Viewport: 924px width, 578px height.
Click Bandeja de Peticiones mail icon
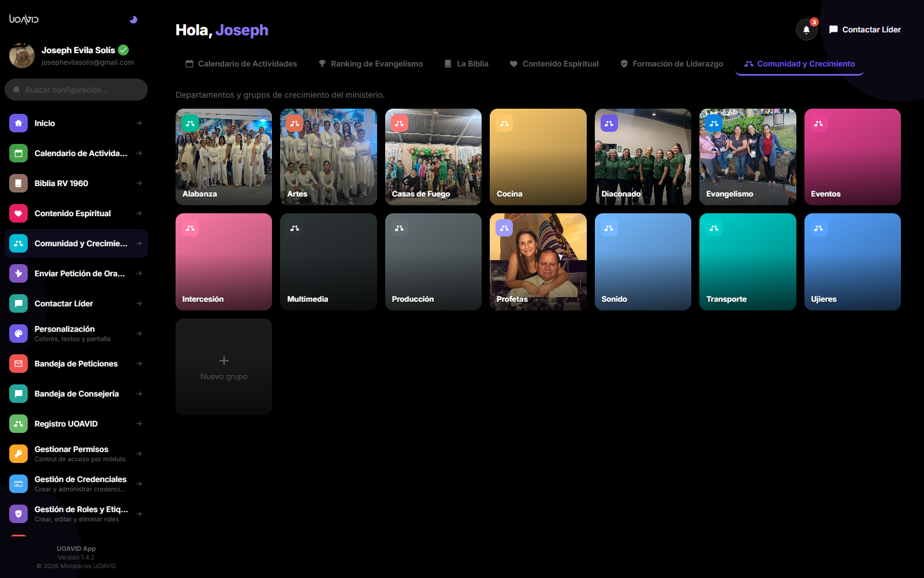[18, 364]
